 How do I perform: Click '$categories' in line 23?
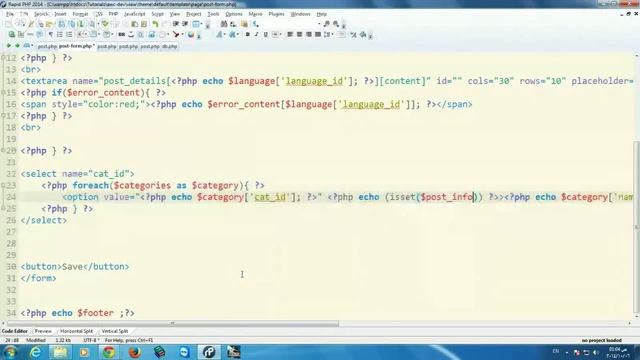(142, 186)
